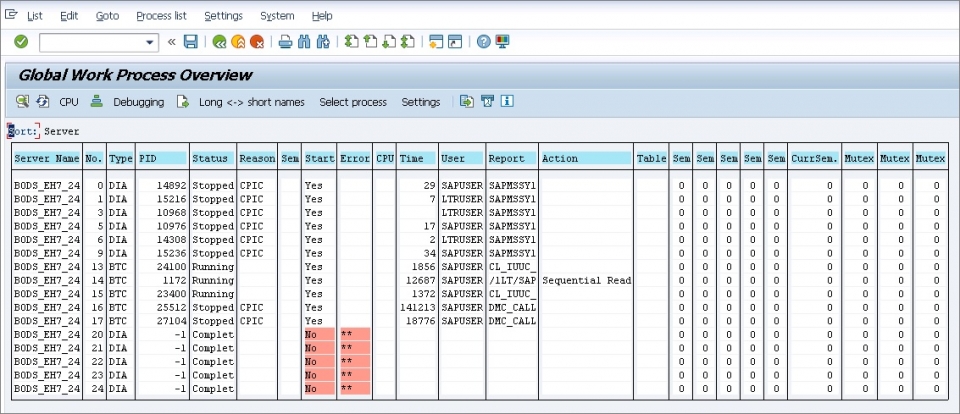The image size is (960, 414).
Task: Open the Goto menu
Action: tap(107, 16)
